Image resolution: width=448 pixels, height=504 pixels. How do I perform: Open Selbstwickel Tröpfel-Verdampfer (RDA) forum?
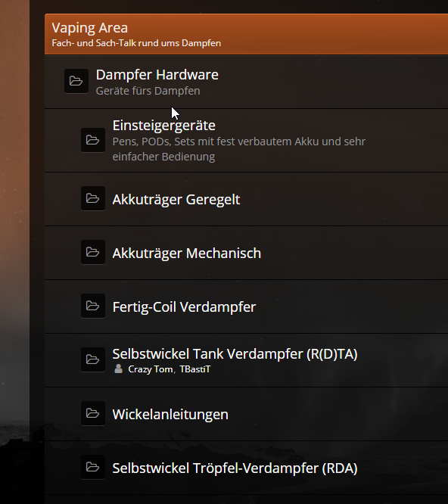[x=235, y=468]
